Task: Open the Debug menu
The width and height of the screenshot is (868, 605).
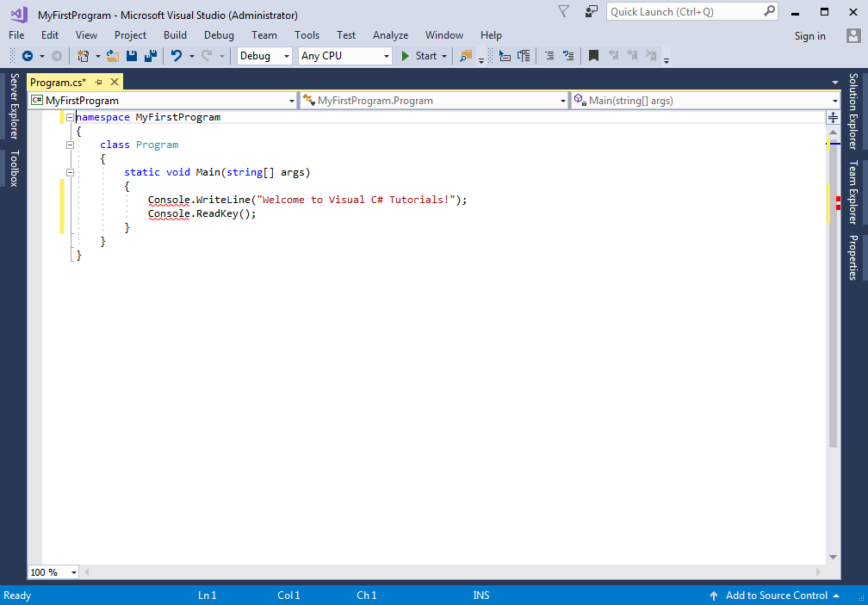Action: click(x=219, y=35)
